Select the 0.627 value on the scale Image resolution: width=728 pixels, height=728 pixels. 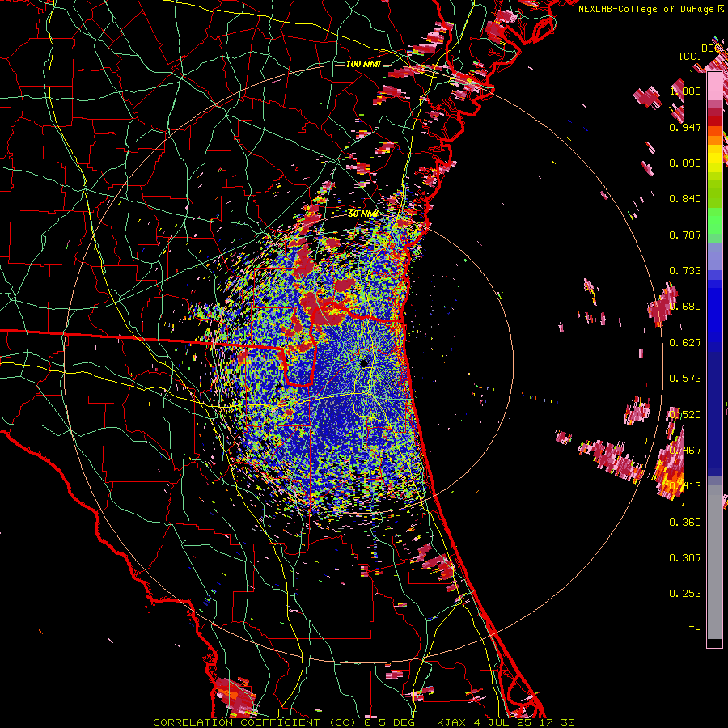coord(685,343)
